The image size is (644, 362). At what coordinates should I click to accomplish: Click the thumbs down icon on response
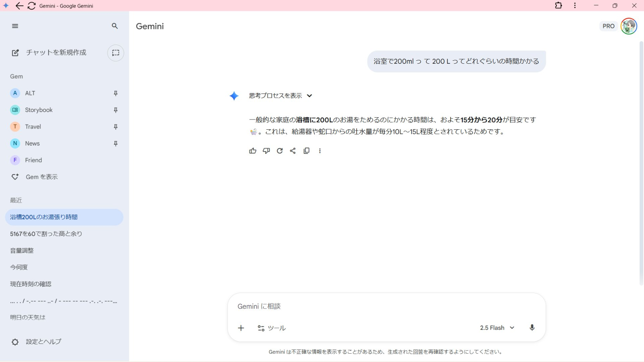[266, 151]
